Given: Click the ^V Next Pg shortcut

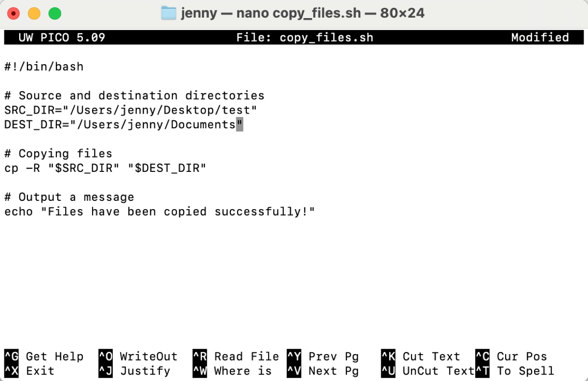Looking at the screenshot, I should (x=323, y=371).
